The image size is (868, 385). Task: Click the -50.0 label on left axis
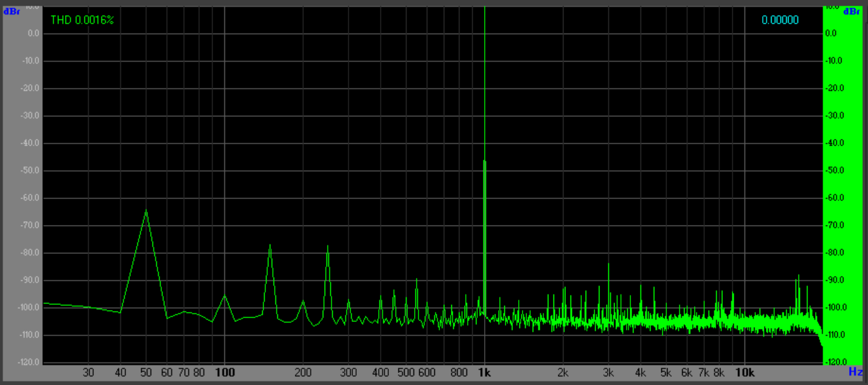pyautogui.click(x=31, y=170)
